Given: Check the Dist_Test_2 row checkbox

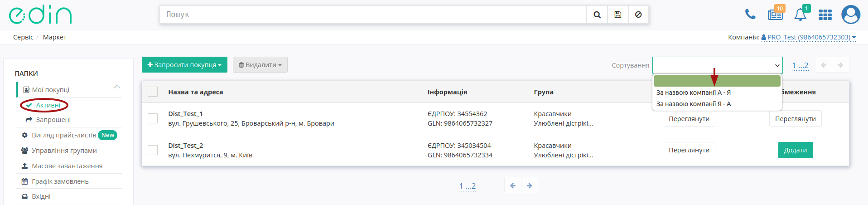Looking at the screenshot, I should click(153, 150).
